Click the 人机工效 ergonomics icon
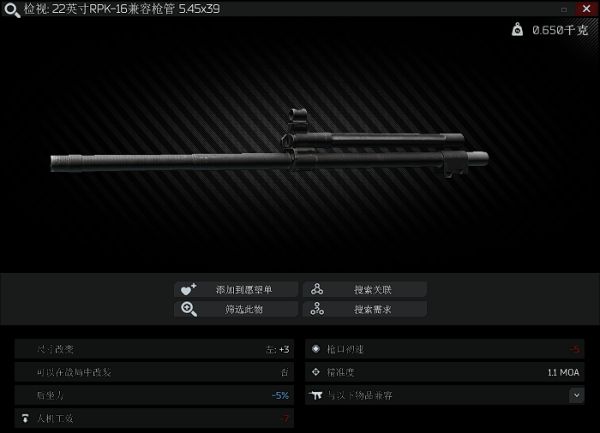The height and width of the screenshot is (433, 600). (25, 418)
